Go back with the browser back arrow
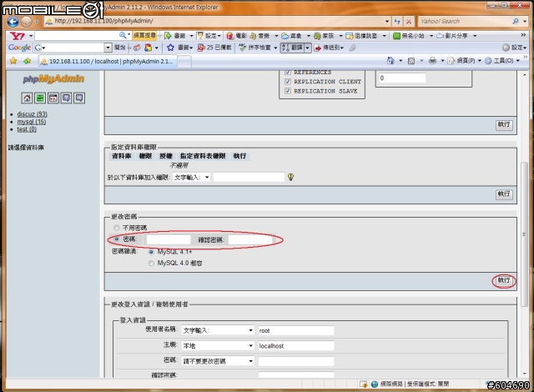 [x=13, y=22]
